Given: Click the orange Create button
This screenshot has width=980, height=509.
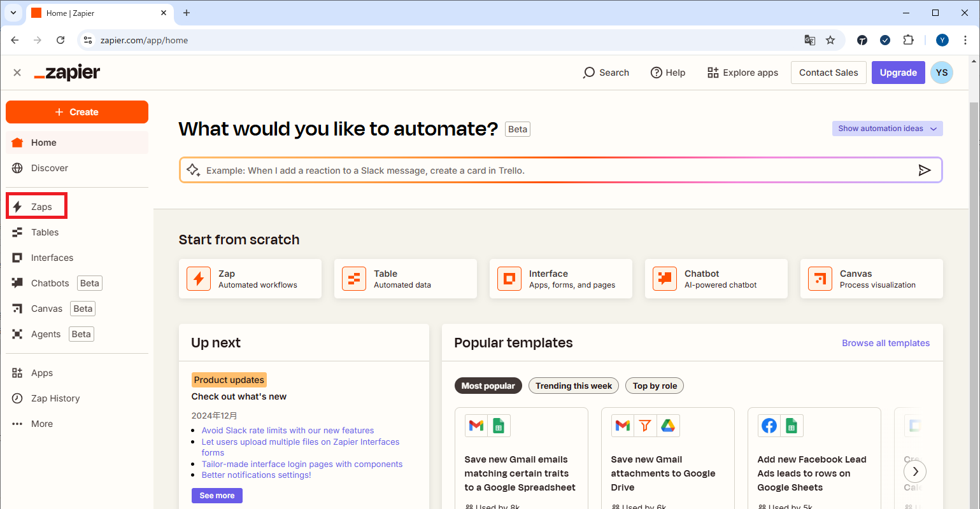Looking at the screenshot, I should point(77,112).
